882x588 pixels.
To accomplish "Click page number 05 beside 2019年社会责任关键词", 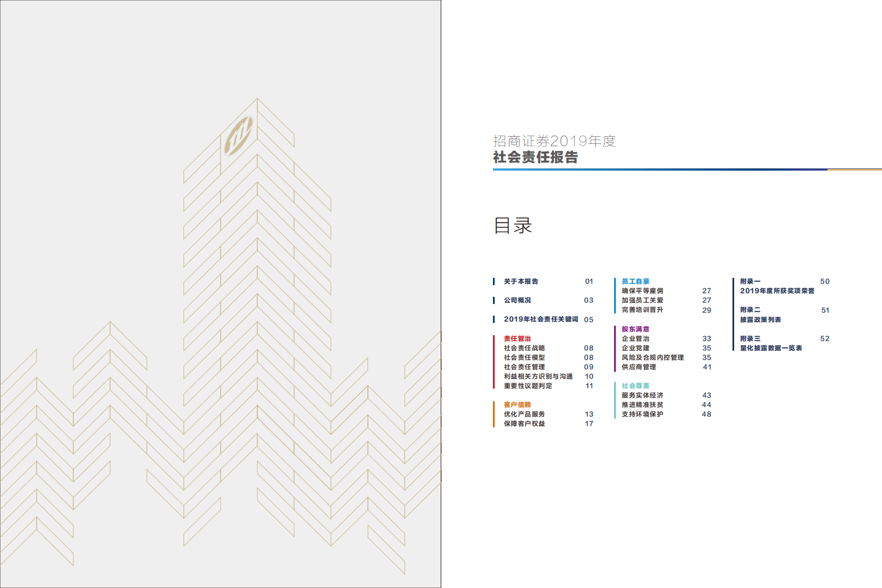I will click(589, 320).
